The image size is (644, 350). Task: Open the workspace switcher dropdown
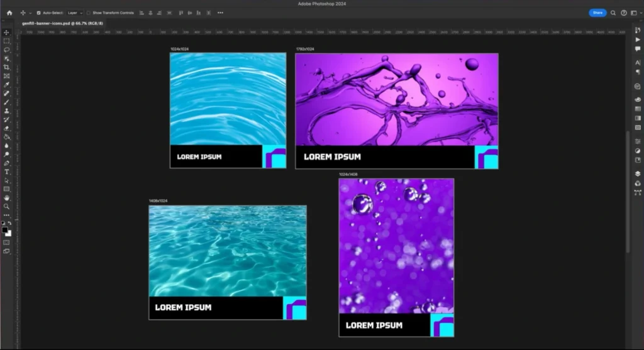[635, 13]
